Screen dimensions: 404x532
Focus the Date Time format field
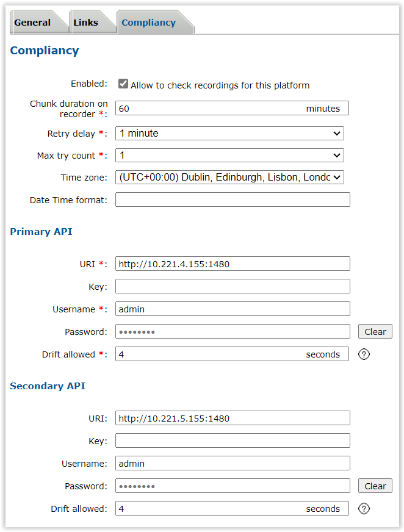tap(233, 199)
